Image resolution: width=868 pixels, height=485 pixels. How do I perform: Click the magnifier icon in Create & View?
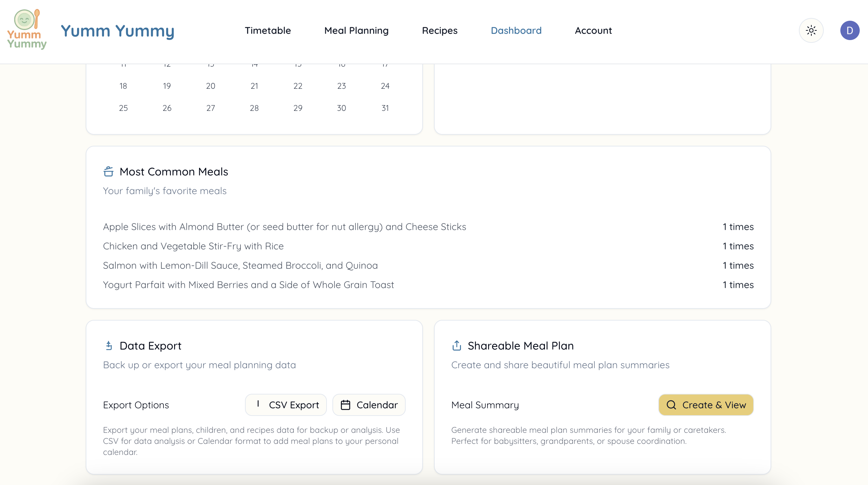[x=671, y=405]
